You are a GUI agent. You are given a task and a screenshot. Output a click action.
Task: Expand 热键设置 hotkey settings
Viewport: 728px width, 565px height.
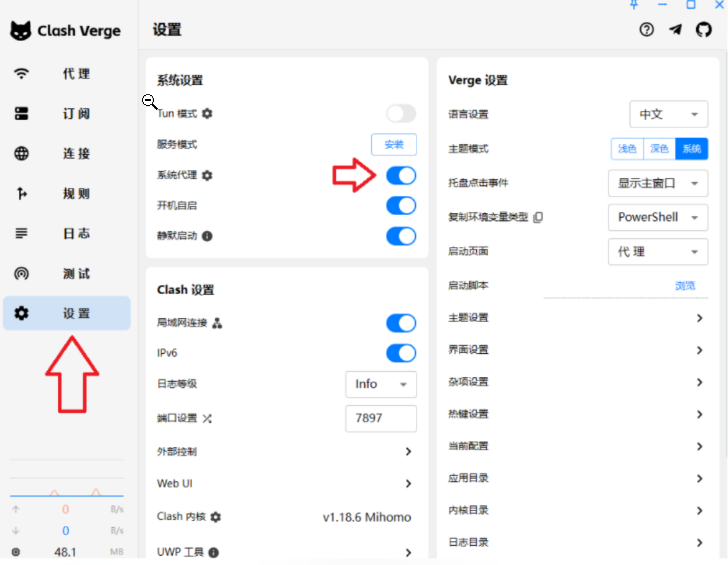[x=578, y=414]
